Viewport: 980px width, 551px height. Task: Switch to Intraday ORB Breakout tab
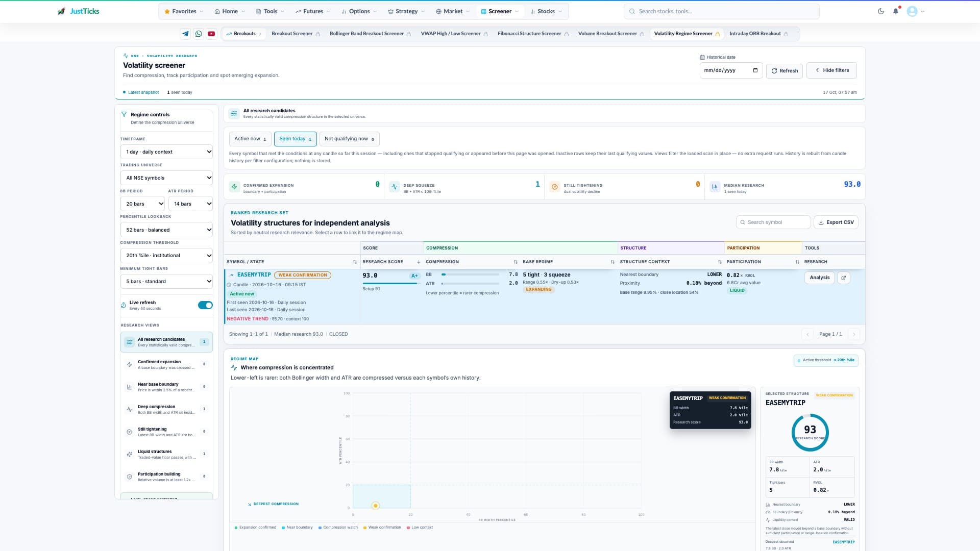(x=758, y=34)
